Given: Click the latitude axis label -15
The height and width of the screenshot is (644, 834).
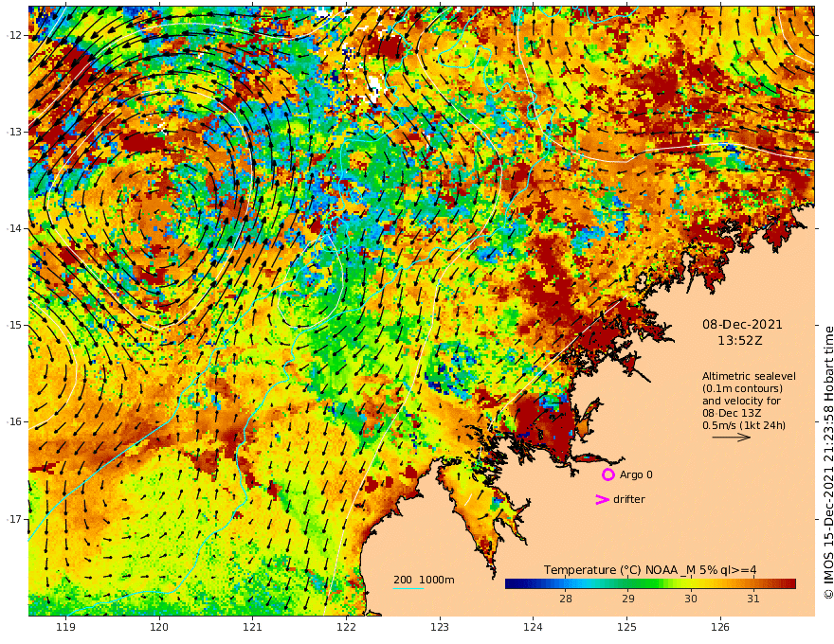Looking at the screenshot, I should click(x=14, y=325).
